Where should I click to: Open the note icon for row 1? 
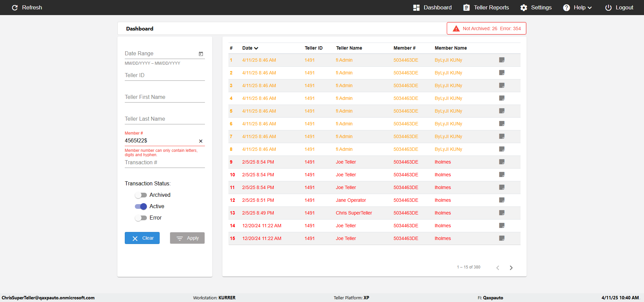click(x=502, y=60)
